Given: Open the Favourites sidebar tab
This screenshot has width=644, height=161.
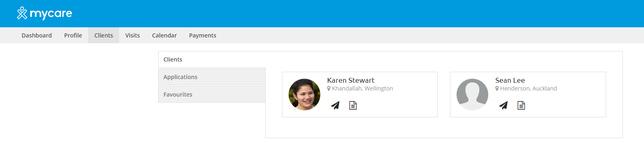Looking at the screenshot, I should point(212,95).
